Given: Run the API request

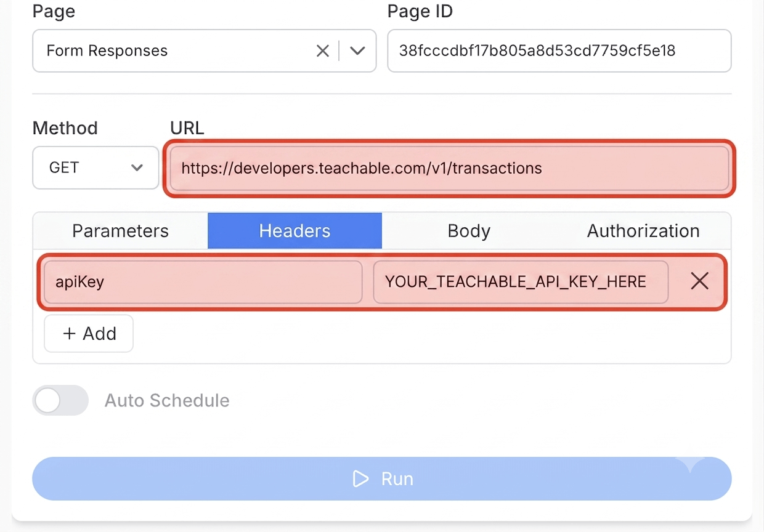Looking at the screenshot, I should click(382, 478).
